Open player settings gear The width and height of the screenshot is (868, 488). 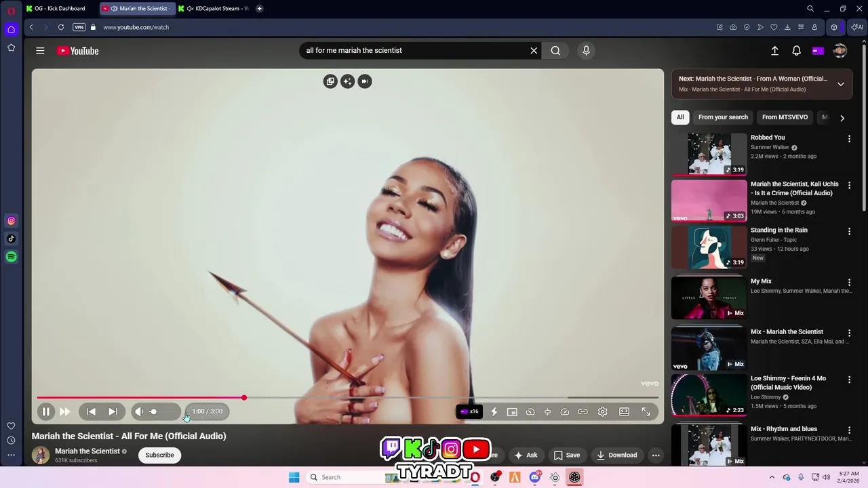point(602,411)
